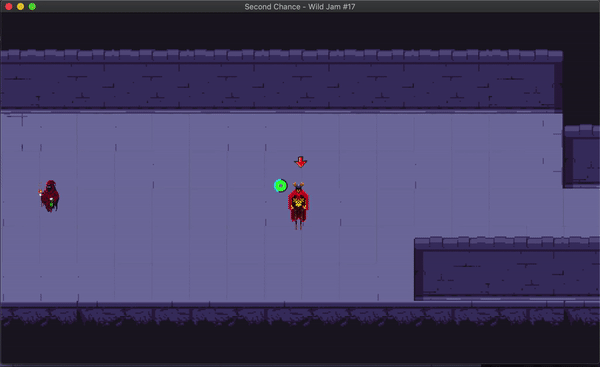Select the green glowing orb beside the horned character

280,186
